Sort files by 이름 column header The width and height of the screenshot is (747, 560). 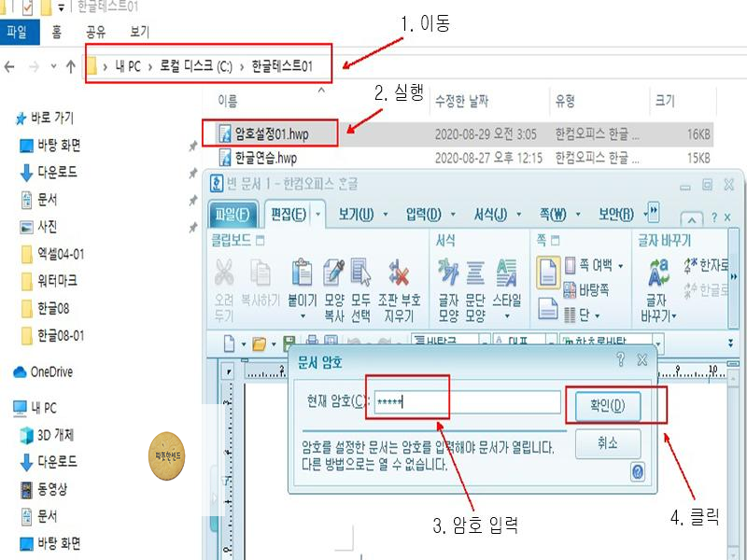pyautogui.click(x=227, y=101)
